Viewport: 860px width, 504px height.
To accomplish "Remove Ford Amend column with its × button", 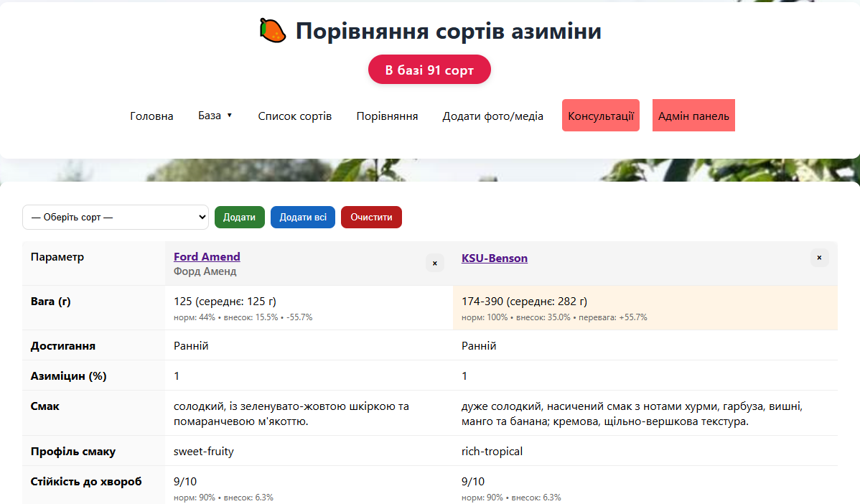I will (434, 263).
